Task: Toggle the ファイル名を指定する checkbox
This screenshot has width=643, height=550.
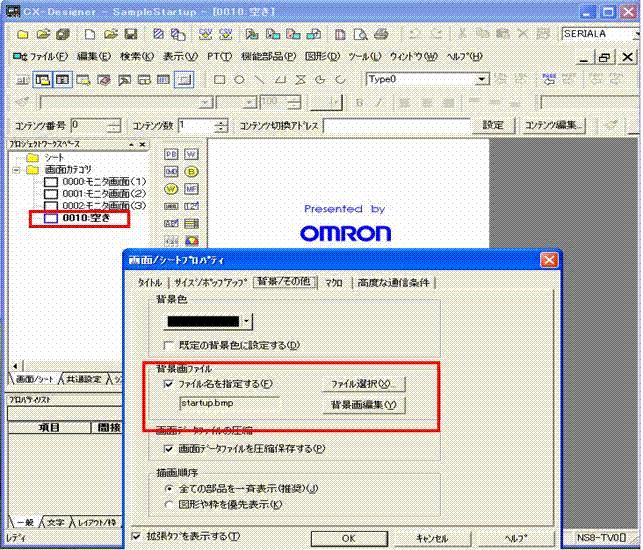Action: click(x=168, y=383)
